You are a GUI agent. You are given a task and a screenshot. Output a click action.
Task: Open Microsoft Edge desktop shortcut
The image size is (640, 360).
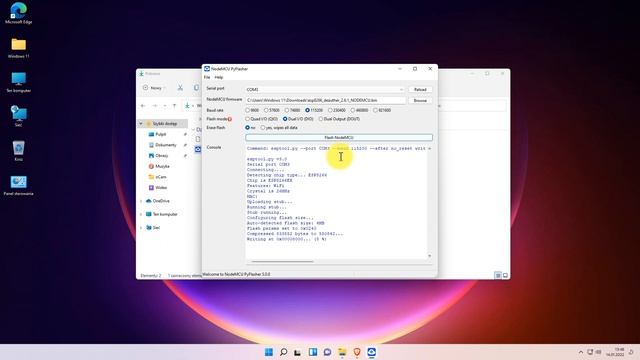pyautogui.click(x=18, y=13)
